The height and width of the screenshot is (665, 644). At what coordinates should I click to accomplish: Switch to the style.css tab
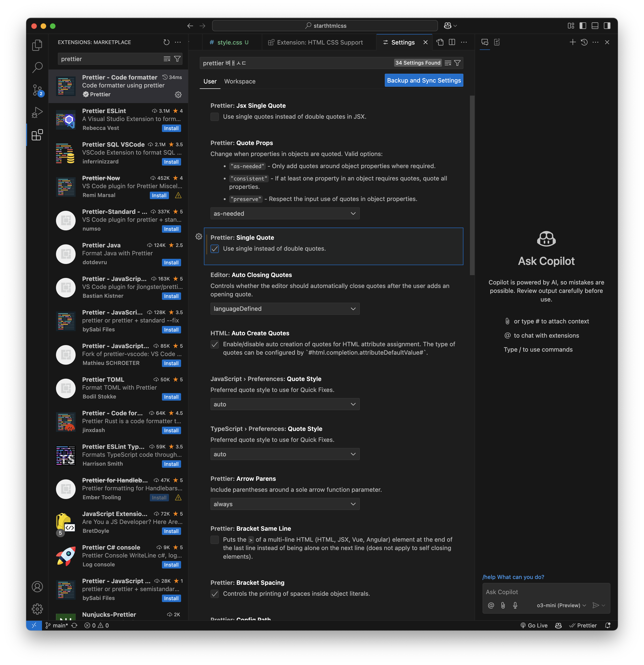(x=229, y=42)
